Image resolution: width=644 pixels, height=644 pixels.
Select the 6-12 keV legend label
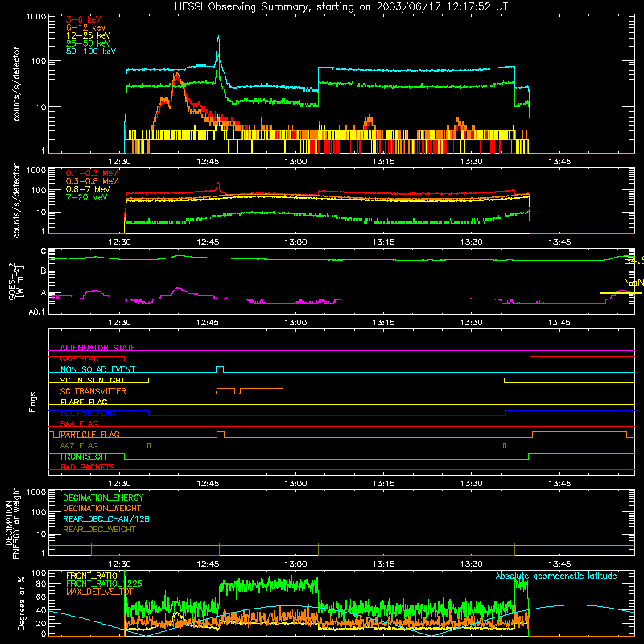(86, 27)
